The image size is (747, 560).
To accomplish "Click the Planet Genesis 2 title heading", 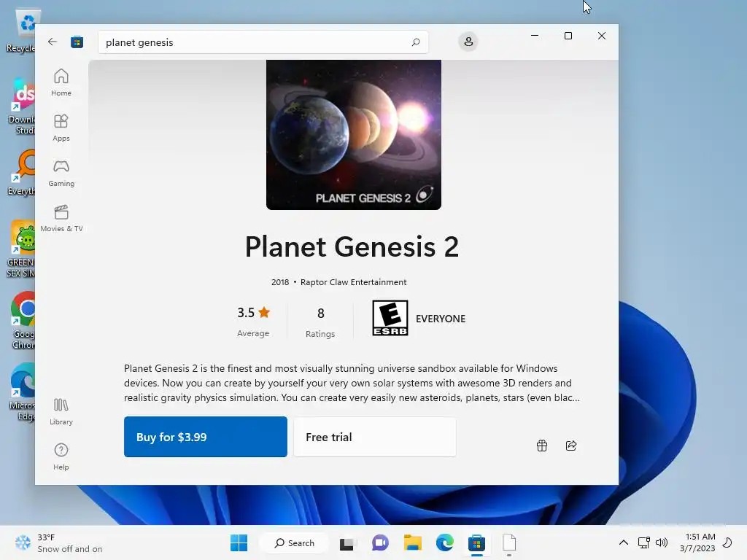I will 352,246.
